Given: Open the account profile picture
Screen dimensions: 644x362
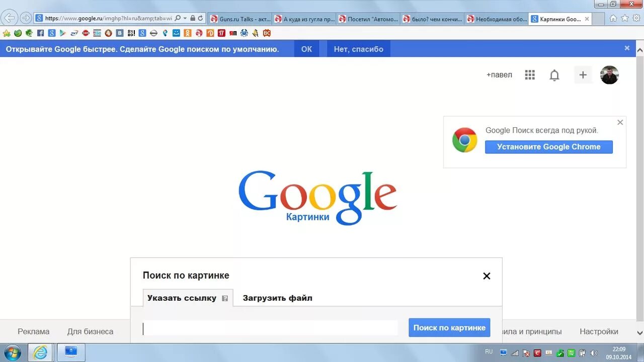Looking at the screenshot, I should point(609,75).
